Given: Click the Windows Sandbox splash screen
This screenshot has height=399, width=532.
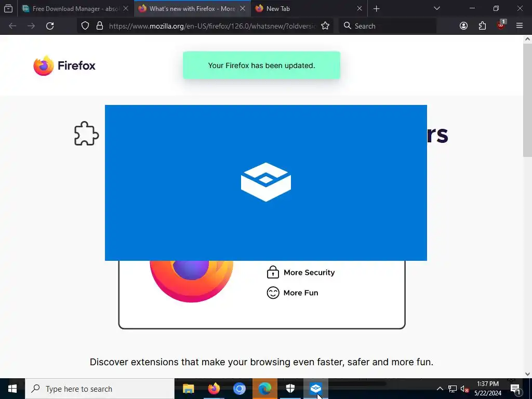Looking at the screenshot, I should pyautogui.click(x=266, y=183).
